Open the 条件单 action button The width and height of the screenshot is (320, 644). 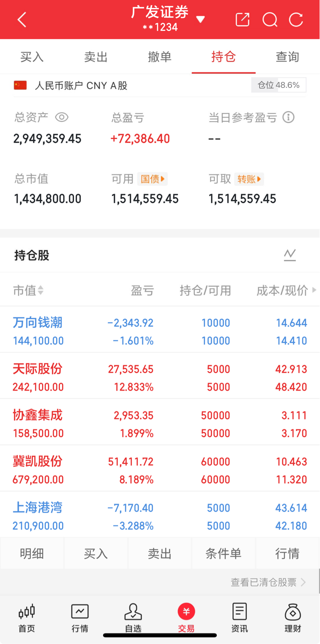[223, 553]
